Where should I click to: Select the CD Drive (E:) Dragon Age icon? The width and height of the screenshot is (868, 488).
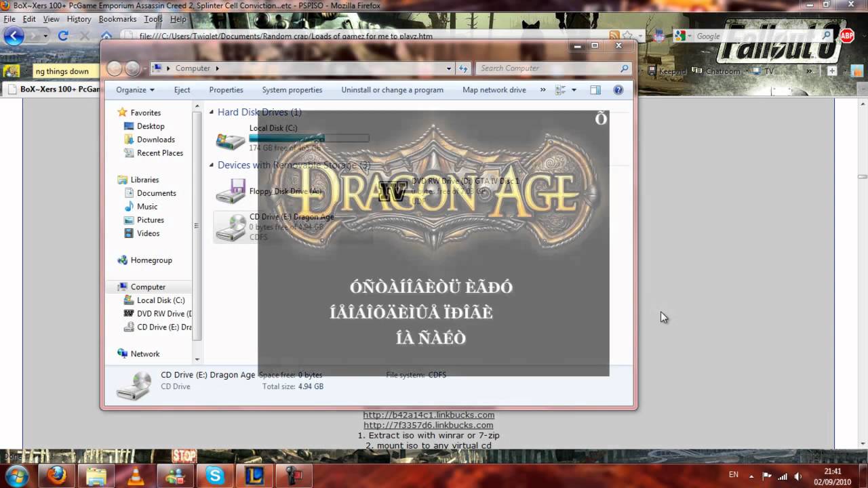coord(231,228)
